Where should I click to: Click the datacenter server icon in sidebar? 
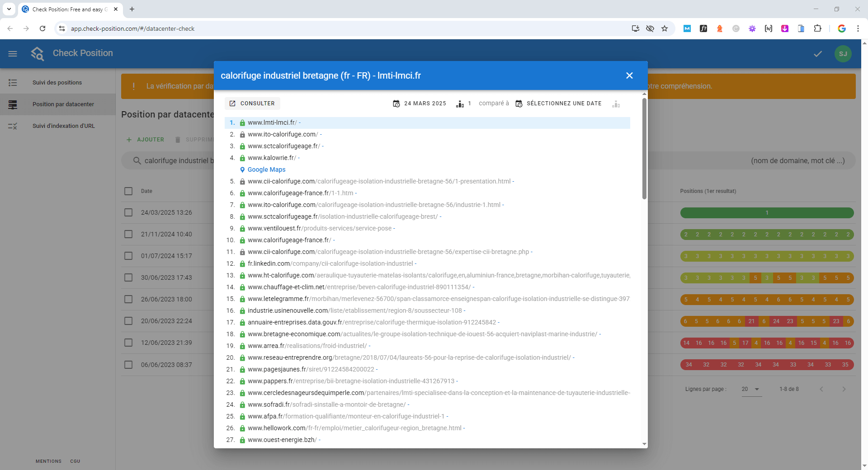click(13, 104)
